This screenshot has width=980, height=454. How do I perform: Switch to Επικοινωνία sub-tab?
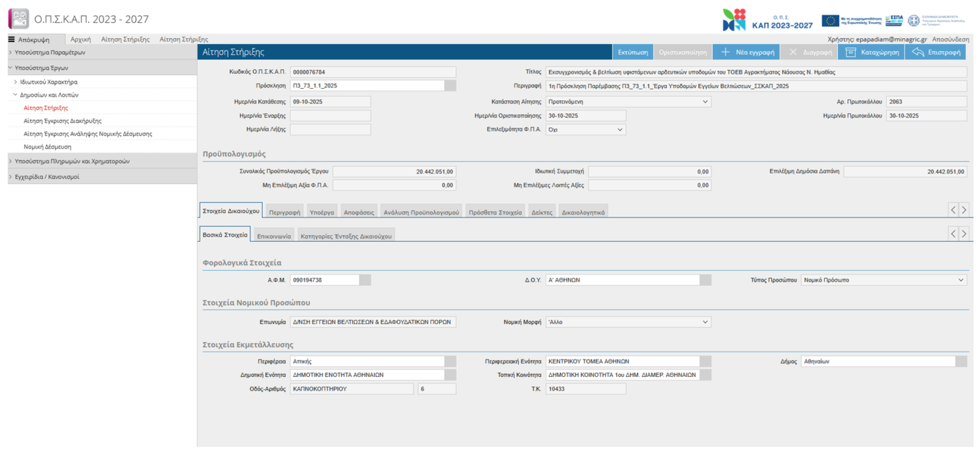click(x=274, y=236)
